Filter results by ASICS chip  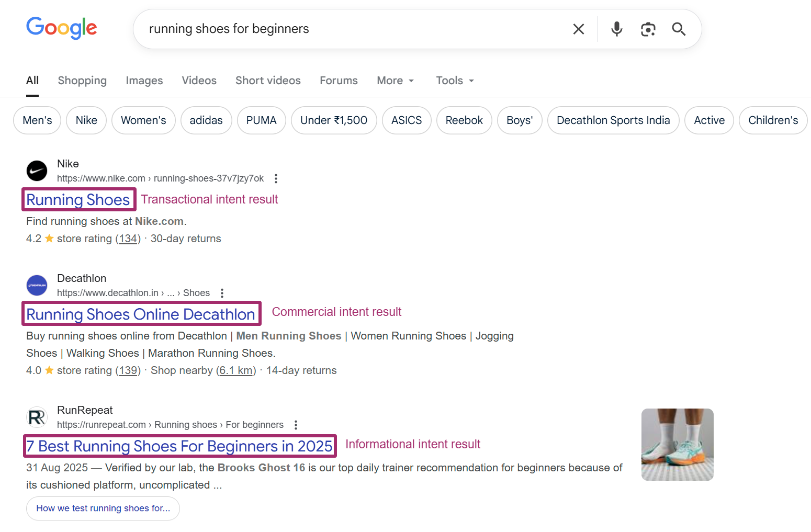[x=406, y=120]
